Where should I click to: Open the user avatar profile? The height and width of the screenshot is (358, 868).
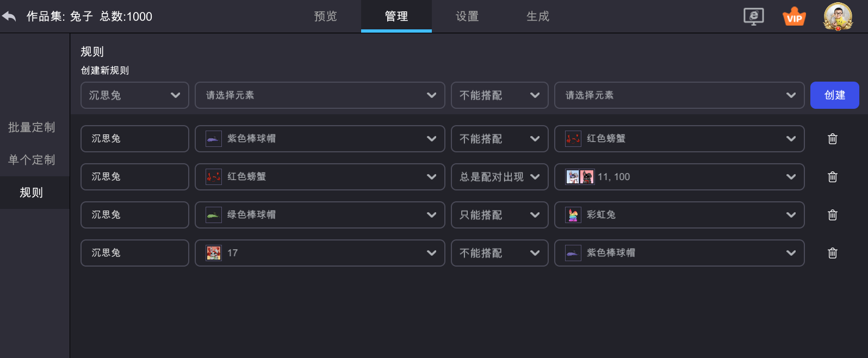pyautogui.click(x=838, y=16)
